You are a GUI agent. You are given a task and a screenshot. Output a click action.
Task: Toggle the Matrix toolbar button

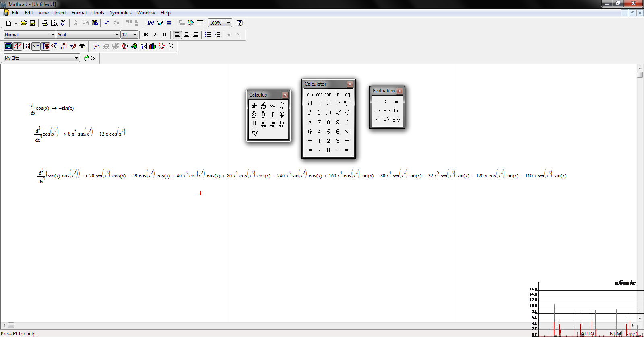(27, 46)
